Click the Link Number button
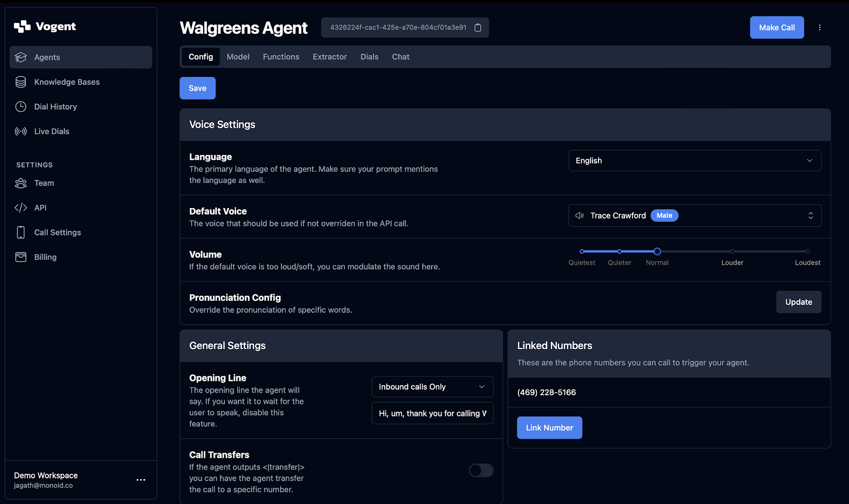The image size is (849, 504). pyautogui.click(x=549, y=428)
